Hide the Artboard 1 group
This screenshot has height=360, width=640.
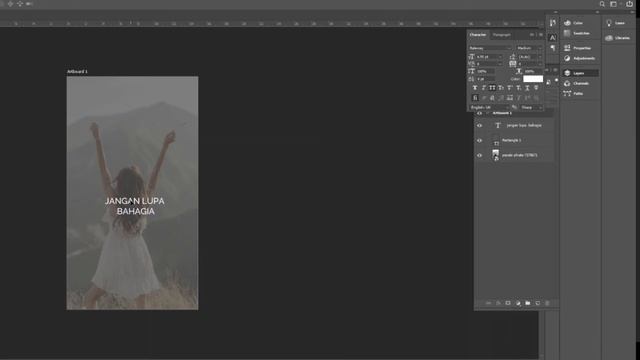click(x=480, y=113)
